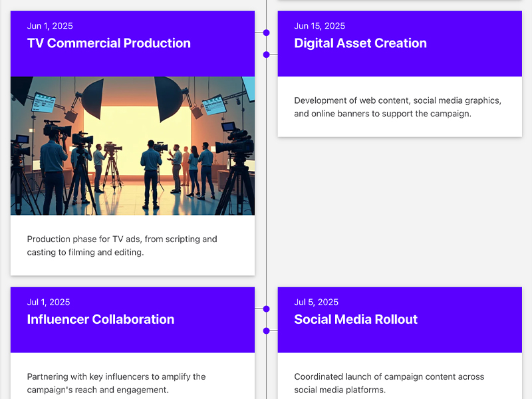Click the Influencer Collaboration heading
Screen dimensions: 532x399
(x=100, y=319)
